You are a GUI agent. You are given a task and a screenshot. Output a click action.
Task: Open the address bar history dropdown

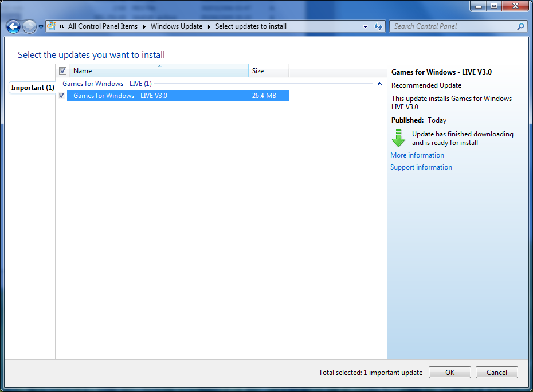pos(365,26)
